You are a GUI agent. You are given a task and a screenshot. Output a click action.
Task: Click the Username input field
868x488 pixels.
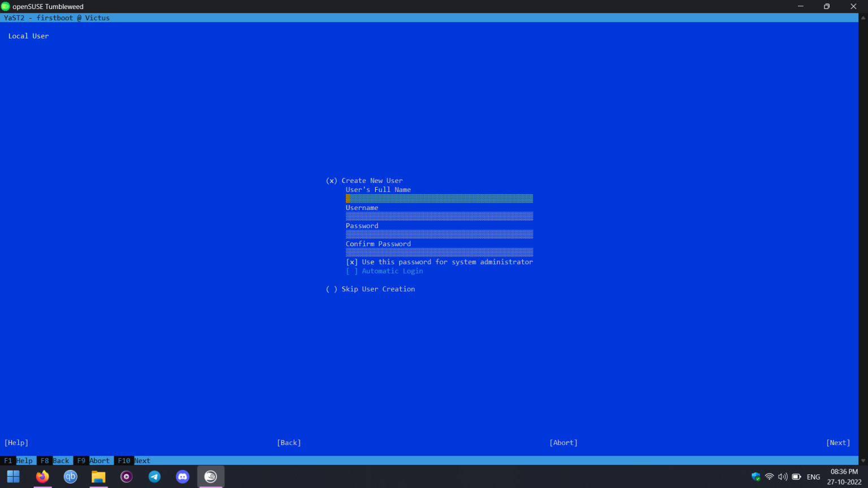439,216
